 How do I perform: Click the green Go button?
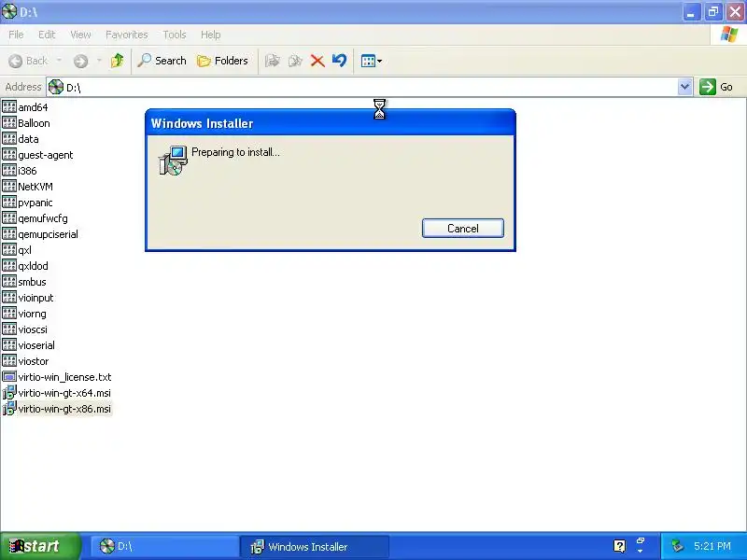click(716, 87)
